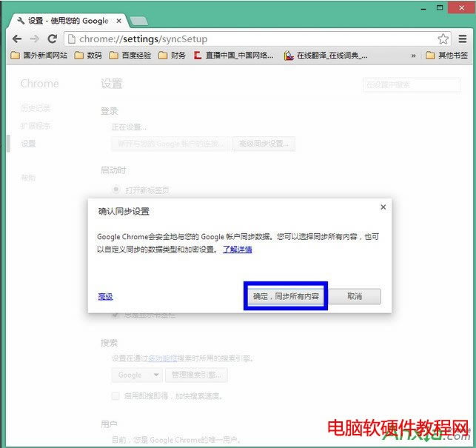
Task: Open the Chrome hamburger menu
Action: click(x=463, y=39)
